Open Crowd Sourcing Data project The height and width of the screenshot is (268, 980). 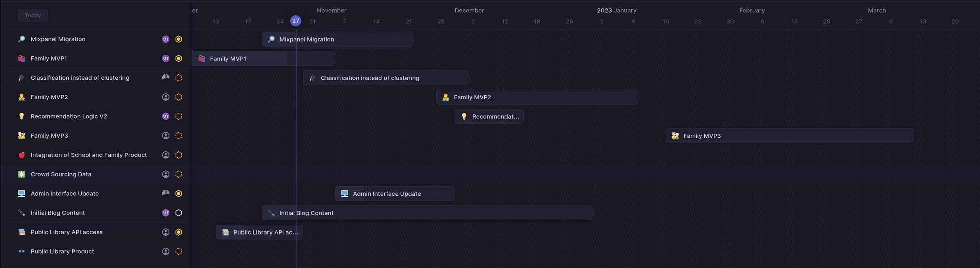pyautogui.click(x=61, y=174)
